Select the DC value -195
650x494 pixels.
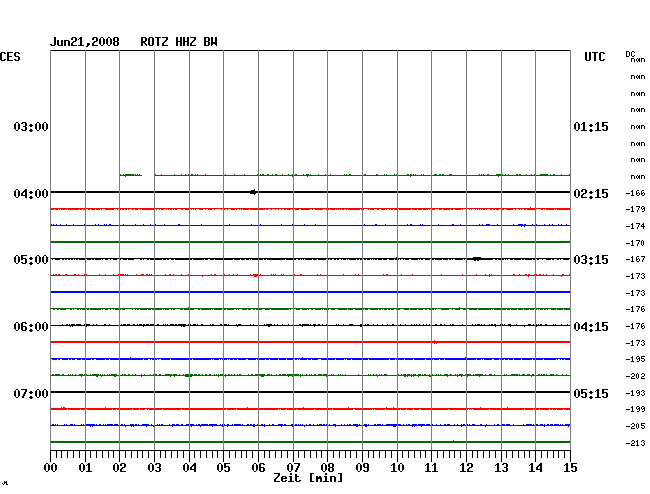pos(635,359)
